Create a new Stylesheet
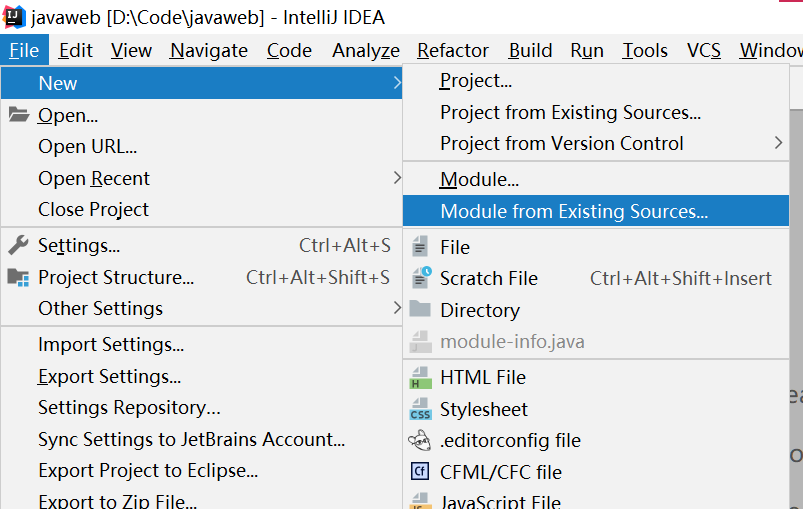This screenshot has height=509, width=803. pyautogui.click(x=596, y=409)
